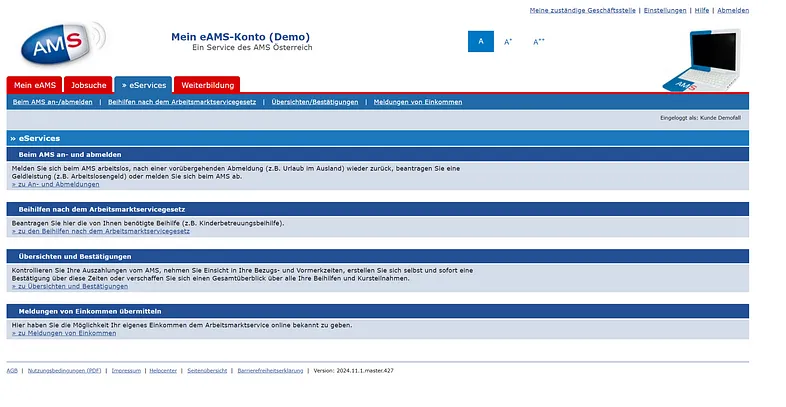Open Seitenübersicht footer link
786x407 pixels.
(207, 371)
